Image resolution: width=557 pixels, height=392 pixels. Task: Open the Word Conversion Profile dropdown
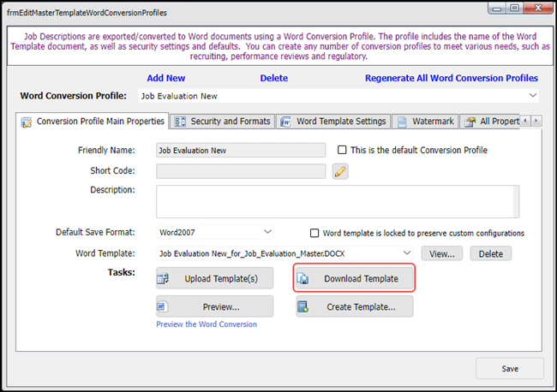(x=532, y=95)
